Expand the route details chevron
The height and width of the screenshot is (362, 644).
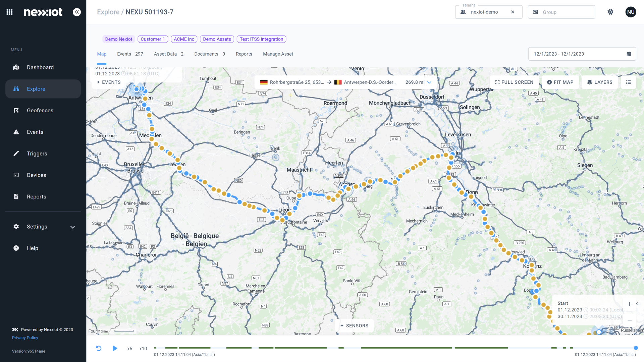pyautogui.click(x=429, y=82)
